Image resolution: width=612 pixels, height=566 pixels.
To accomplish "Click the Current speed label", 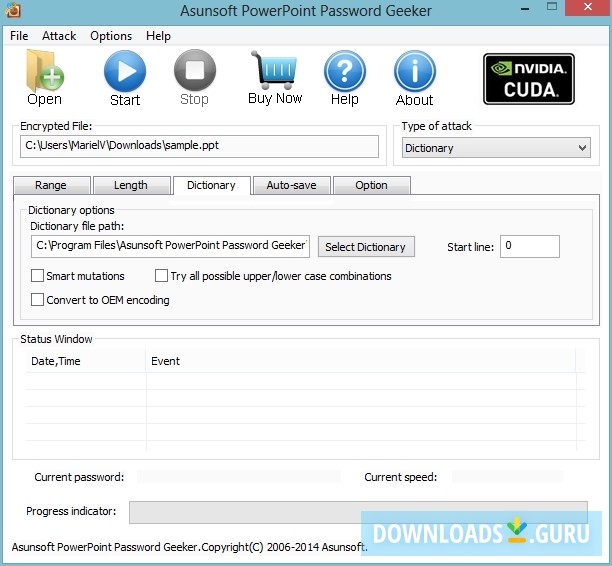I will 401,477.
